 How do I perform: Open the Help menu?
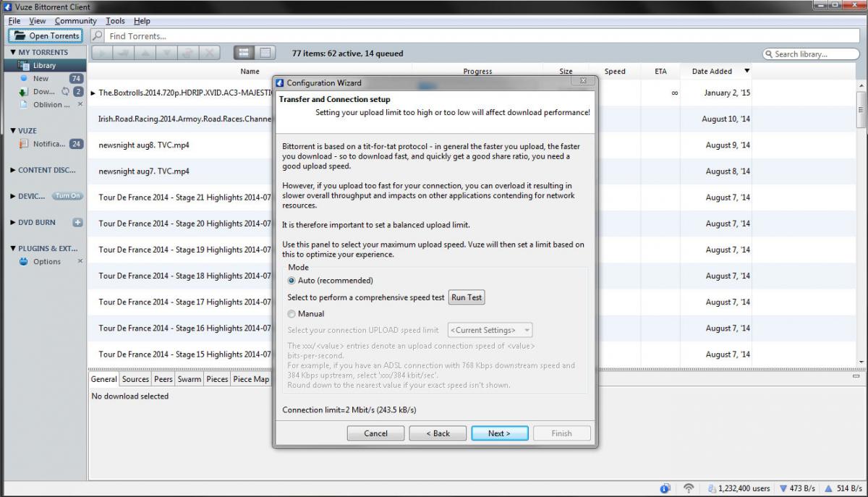[142, 21]
